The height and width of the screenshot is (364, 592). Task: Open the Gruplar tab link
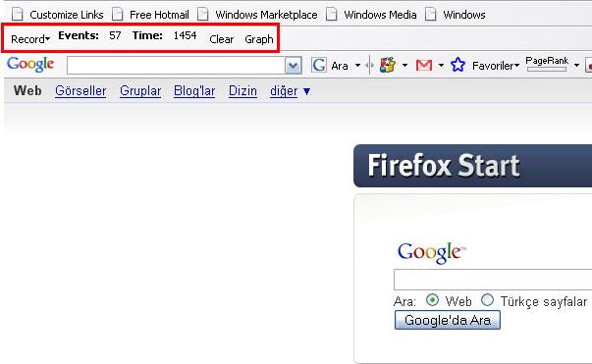click(x=140, y=91)
